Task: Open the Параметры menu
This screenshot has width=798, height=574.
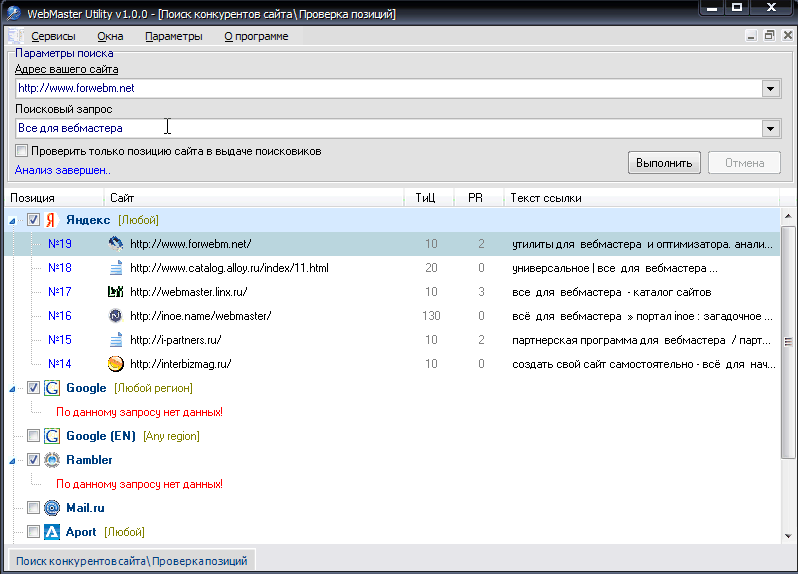Action: point(173,36)
